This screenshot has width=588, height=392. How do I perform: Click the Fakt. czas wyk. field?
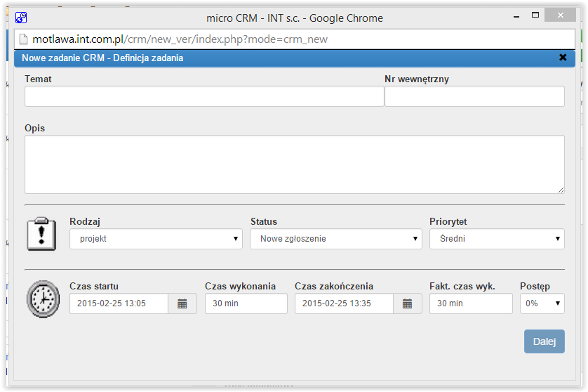click(471, 303)
